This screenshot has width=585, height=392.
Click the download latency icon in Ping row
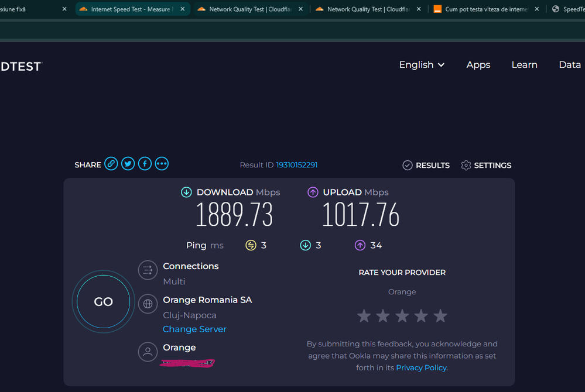click(306, 245)
